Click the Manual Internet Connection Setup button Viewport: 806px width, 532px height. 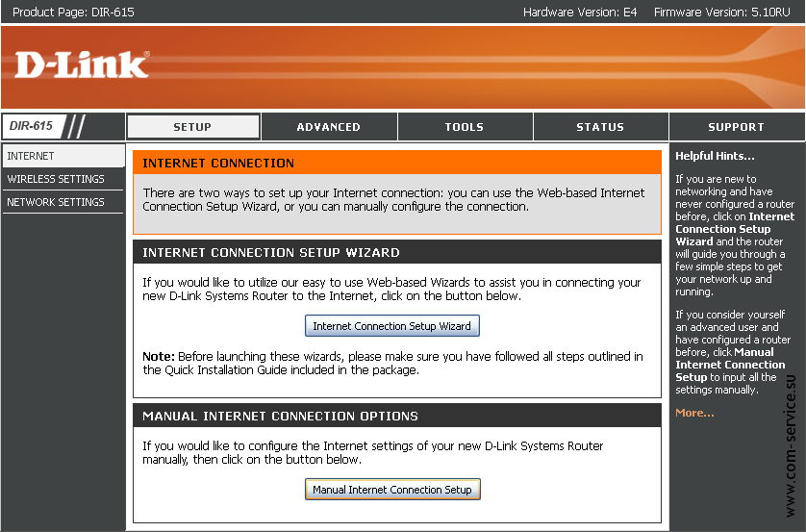pos(392,490)
